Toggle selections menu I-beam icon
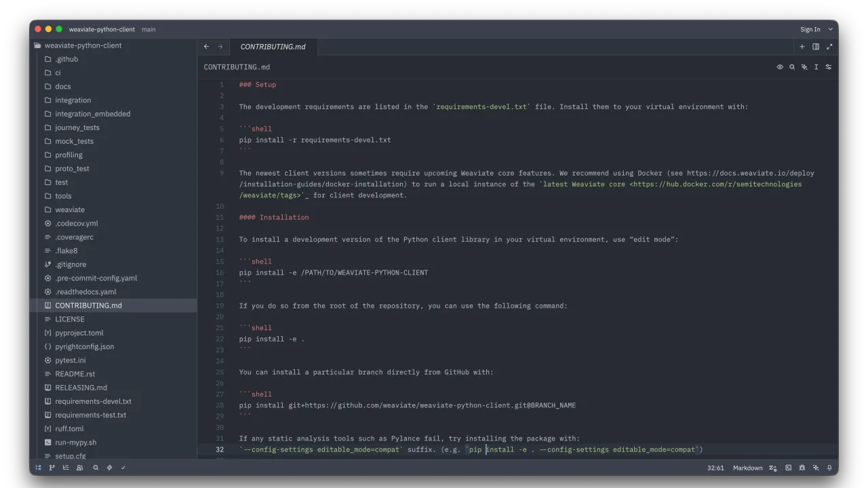 point(816,67)
